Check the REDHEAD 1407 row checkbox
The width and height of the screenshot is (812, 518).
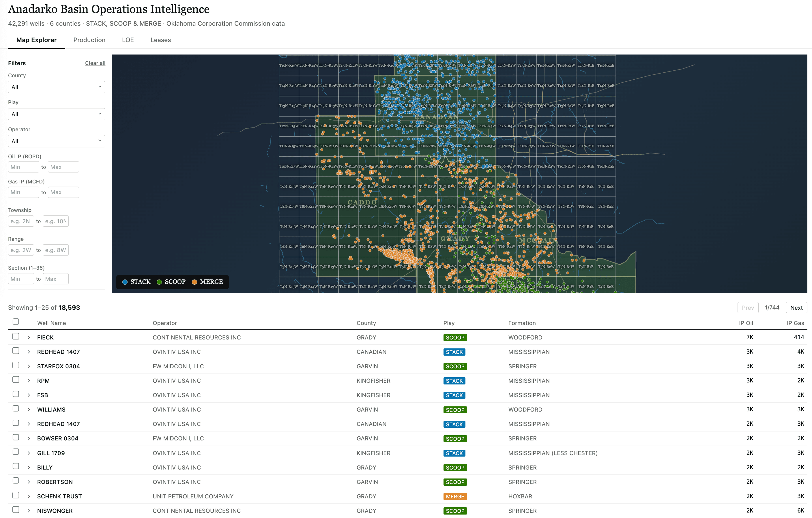click(x=16, y=350)
